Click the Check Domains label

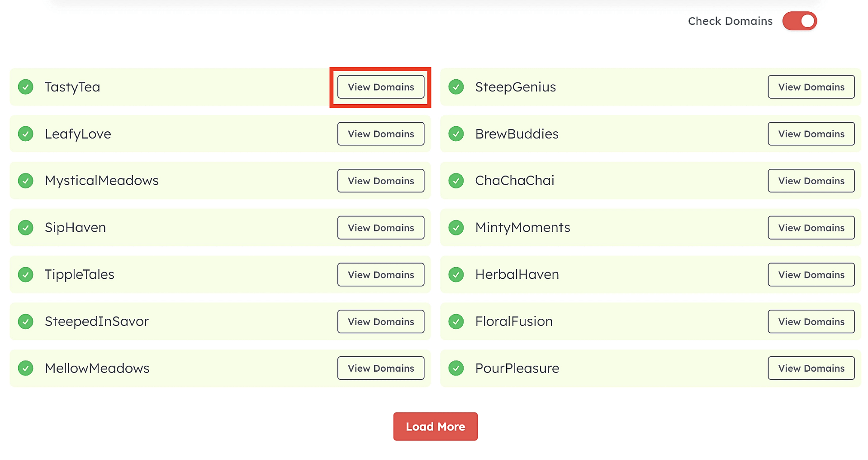tap(730, 21)
